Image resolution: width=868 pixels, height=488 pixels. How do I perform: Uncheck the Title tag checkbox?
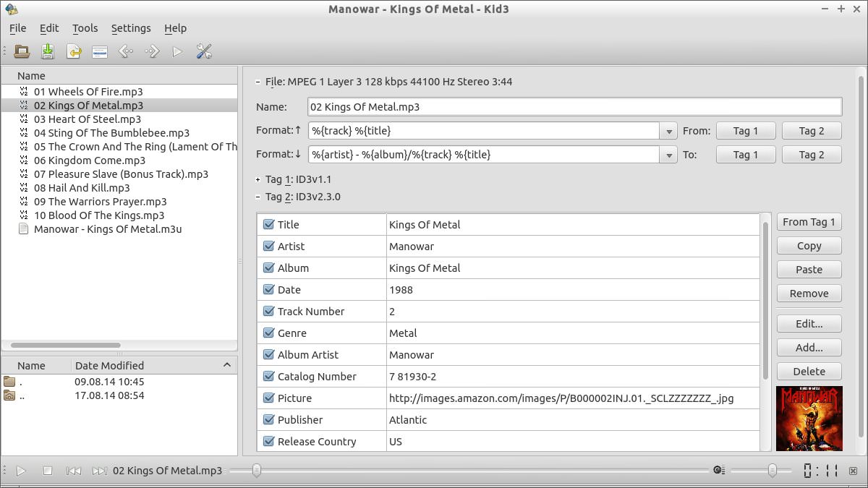268,224
